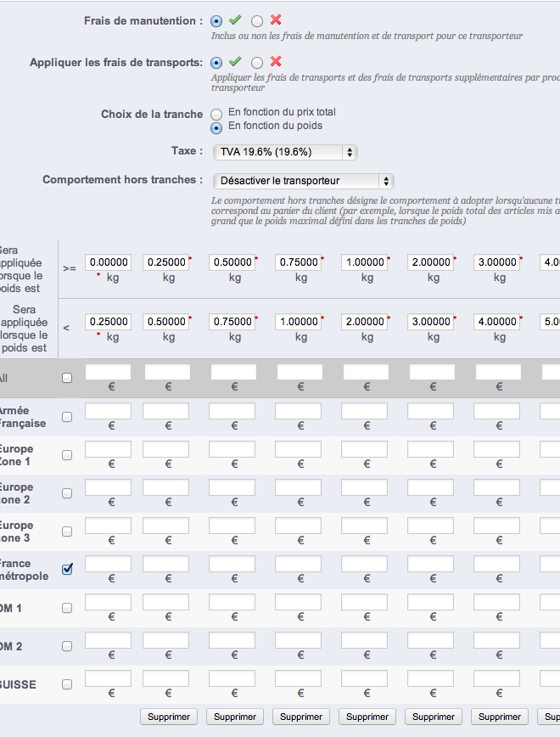This screenshot has height=737, width=560.
Task: Click Supprimer under the 0.50000–0.75000 kg column
Action: pos(235,717)
